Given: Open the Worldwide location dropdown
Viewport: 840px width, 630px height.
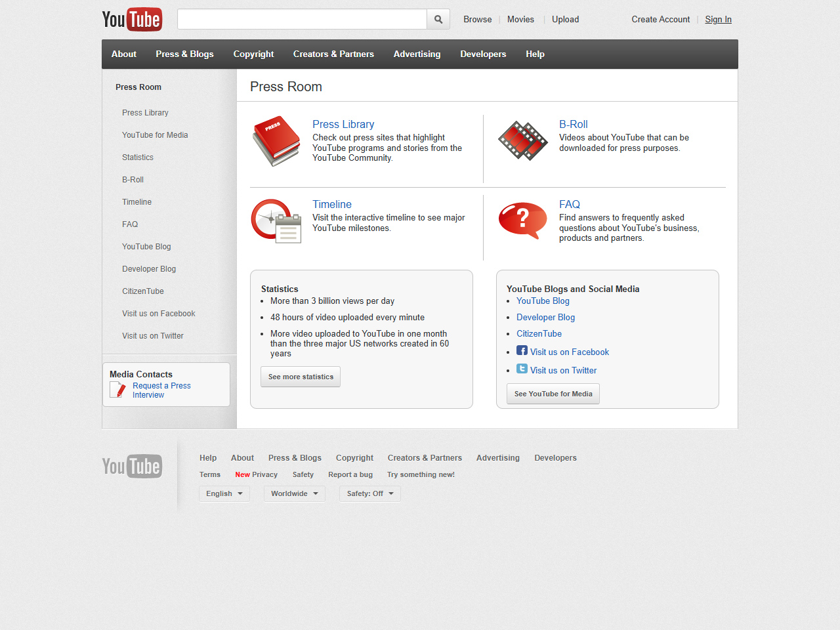Looking at the screenshot, I should point(295,493).
